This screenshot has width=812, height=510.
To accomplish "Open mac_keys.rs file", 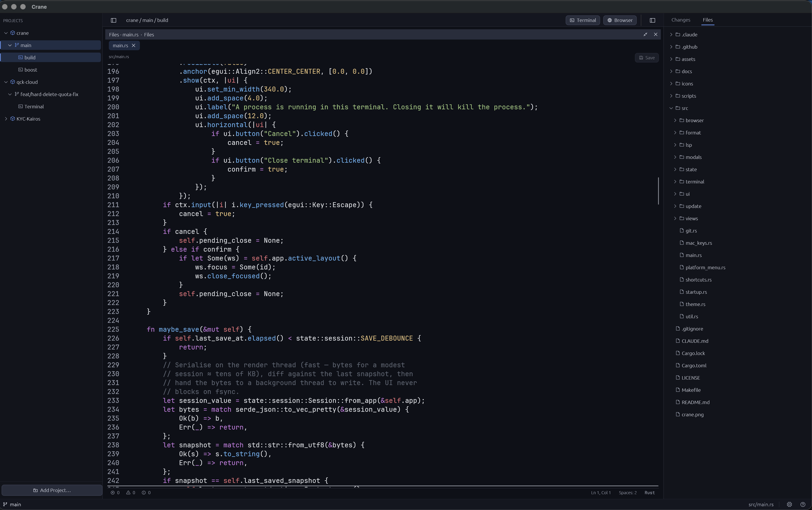I will coord(698,243).
